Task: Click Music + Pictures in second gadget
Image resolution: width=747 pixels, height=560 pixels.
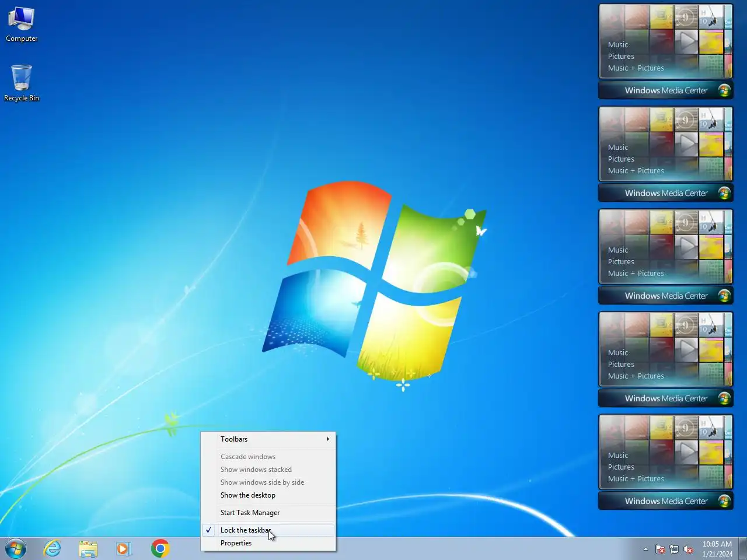Action: [636, 171]
